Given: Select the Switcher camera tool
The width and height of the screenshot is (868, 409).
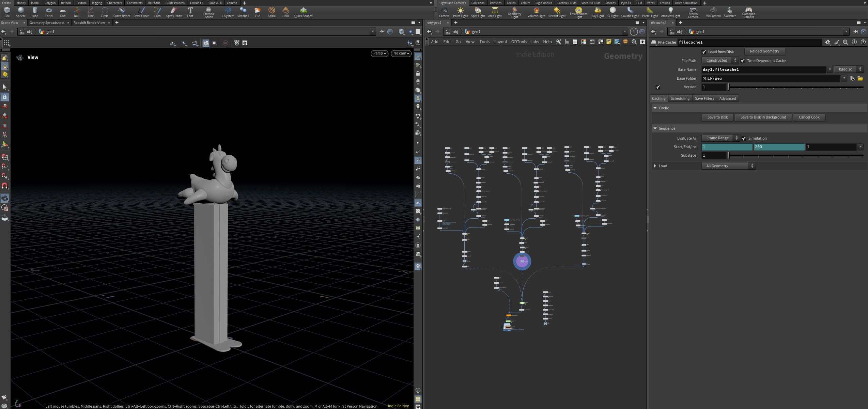Looking at the screenshot, I should click(730, 12).
